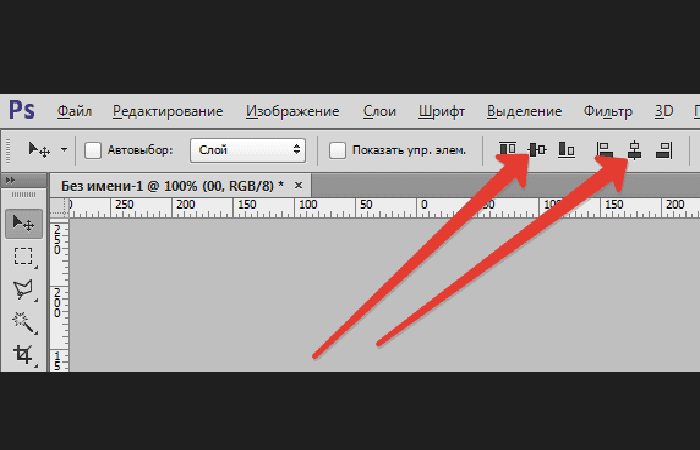Align vertical centers of layers
700x450 pixels.
coord(537,150)
